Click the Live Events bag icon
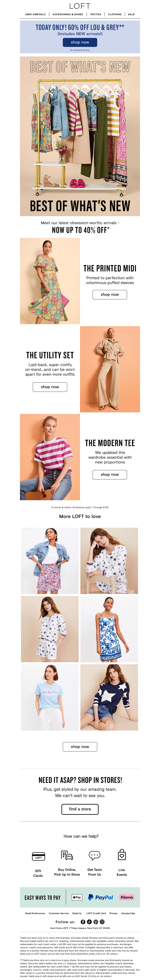 (122, 854)
